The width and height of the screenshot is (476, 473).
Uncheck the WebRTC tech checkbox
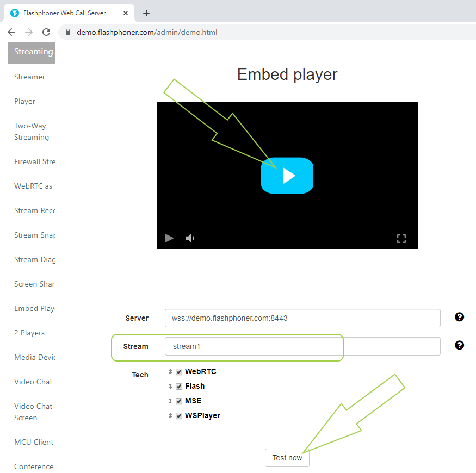pos(179,372)
